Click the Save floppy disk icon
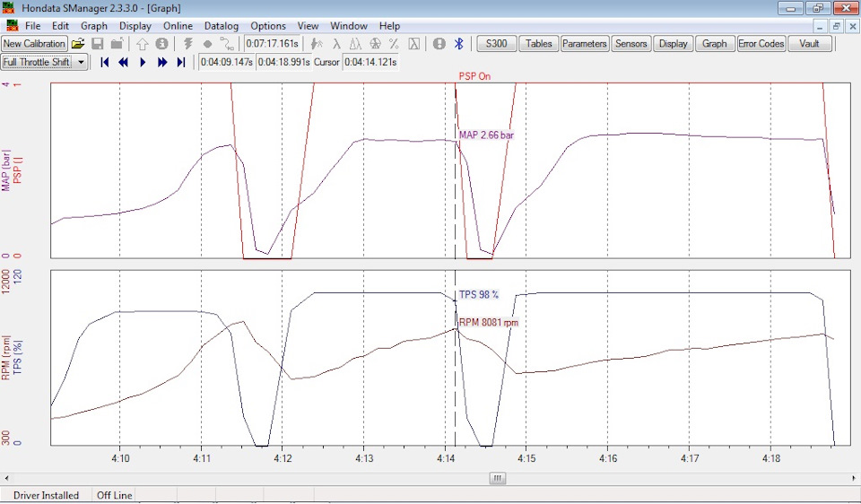Viewport: 861px width, 504px height. [98, 43]
